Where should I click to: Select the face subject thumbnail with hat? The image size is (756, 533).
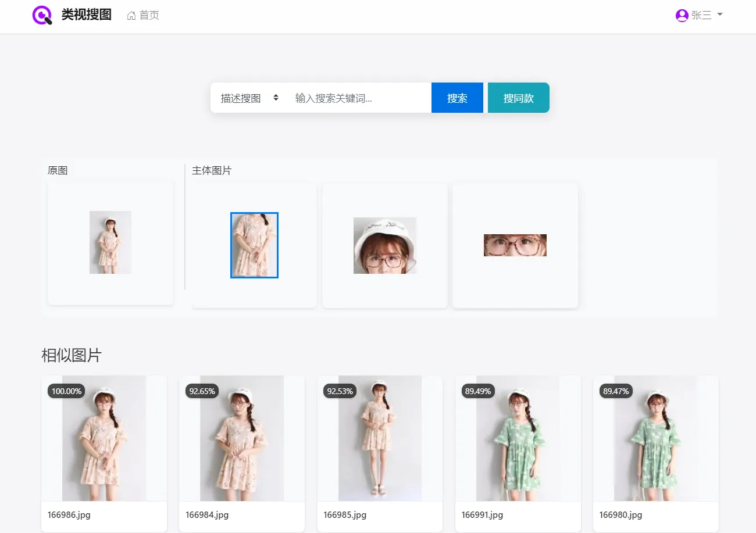[x=384, y=245]
